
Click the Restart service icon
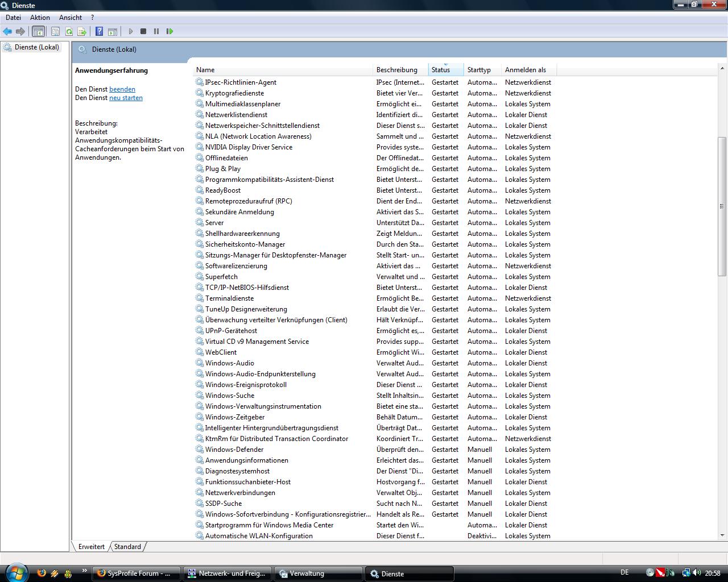(x=169, y=31)
